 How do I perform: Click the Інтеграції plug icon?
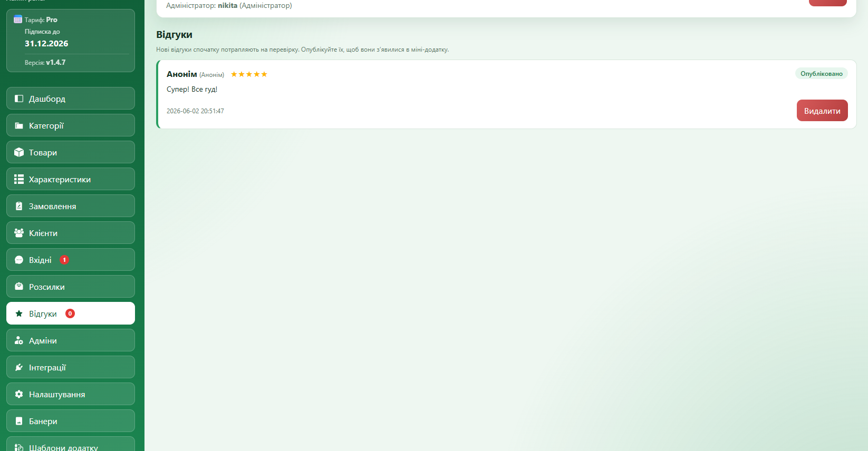coord(19,367)
